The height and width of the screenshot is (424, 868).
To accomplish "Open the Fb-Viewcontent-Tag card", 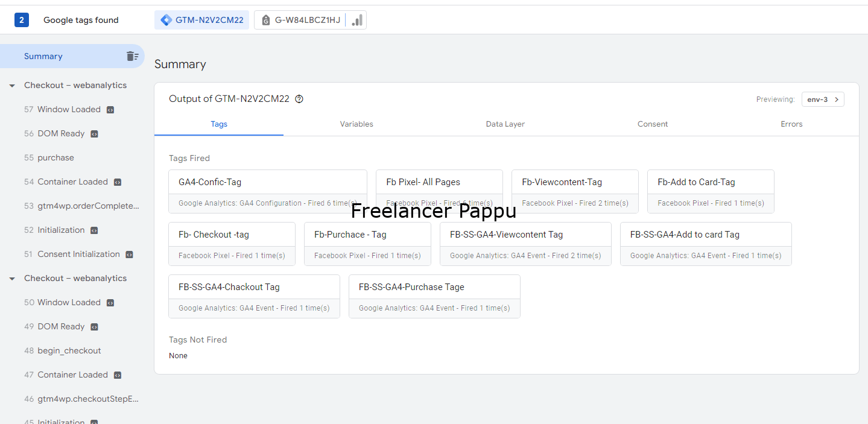I will (x=575, y=191).
